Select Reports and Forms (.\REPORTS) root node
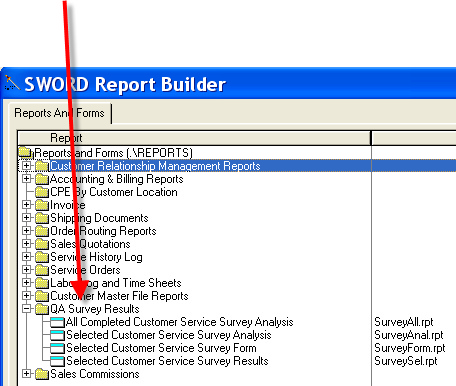The height and width of the screenshot is (386, 456). pyautogui.click(x=113, y=153)
